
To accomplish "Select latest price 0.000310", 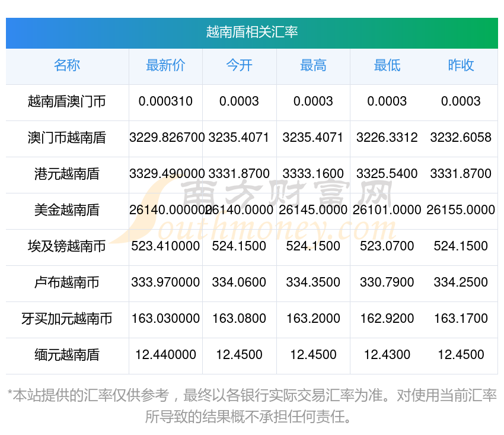I will coord(165,101).
